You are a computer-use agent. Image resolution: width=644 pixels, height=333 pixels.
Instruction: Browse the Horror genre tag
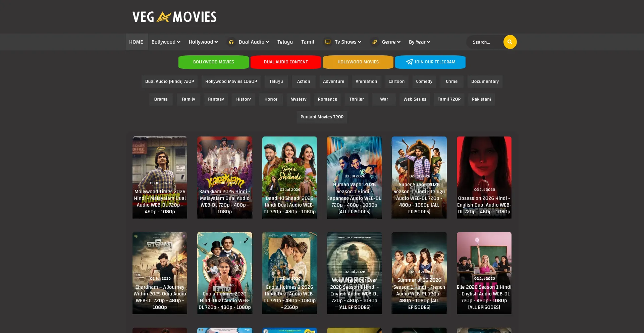(x=271, y=99)
